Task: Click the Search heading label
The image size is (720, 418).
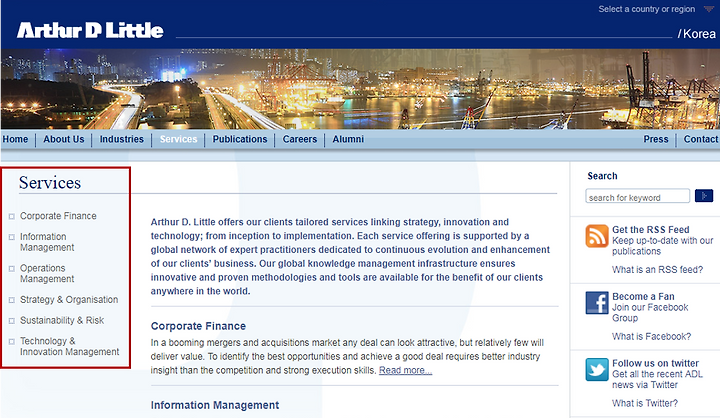Action: [x=602, y=176]
